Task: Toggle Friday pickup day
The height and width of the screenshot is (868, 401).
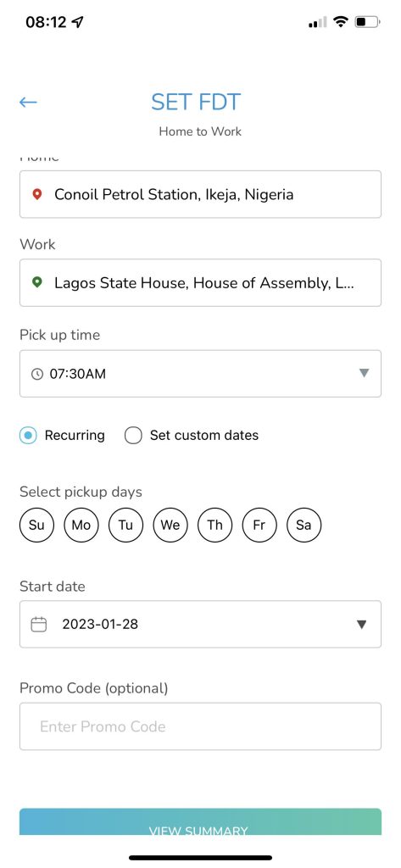Action: [x=259, y=525]
